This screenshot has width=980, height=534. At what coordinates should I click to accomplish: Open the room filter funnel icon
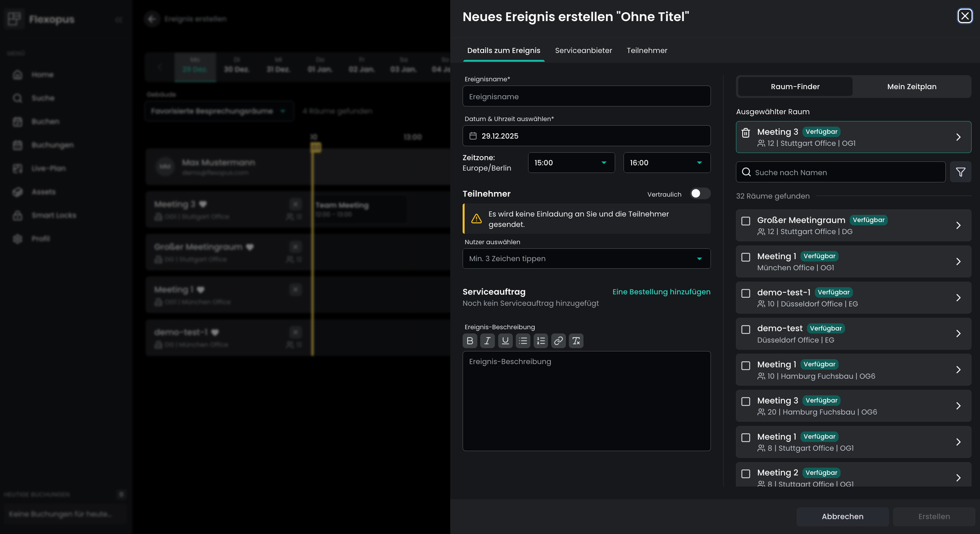click(960, 172)
